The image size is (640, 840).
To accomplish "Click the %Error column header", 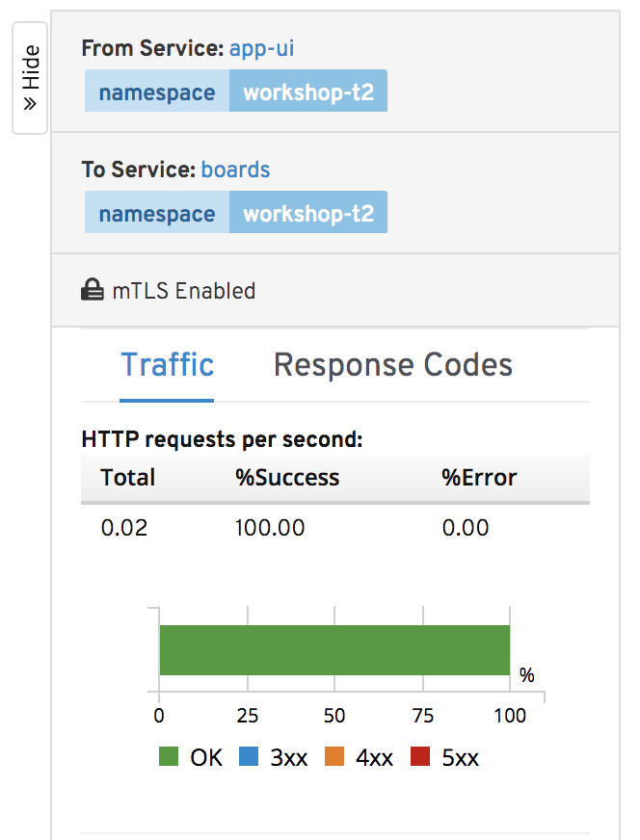I will tap(479, 478).
